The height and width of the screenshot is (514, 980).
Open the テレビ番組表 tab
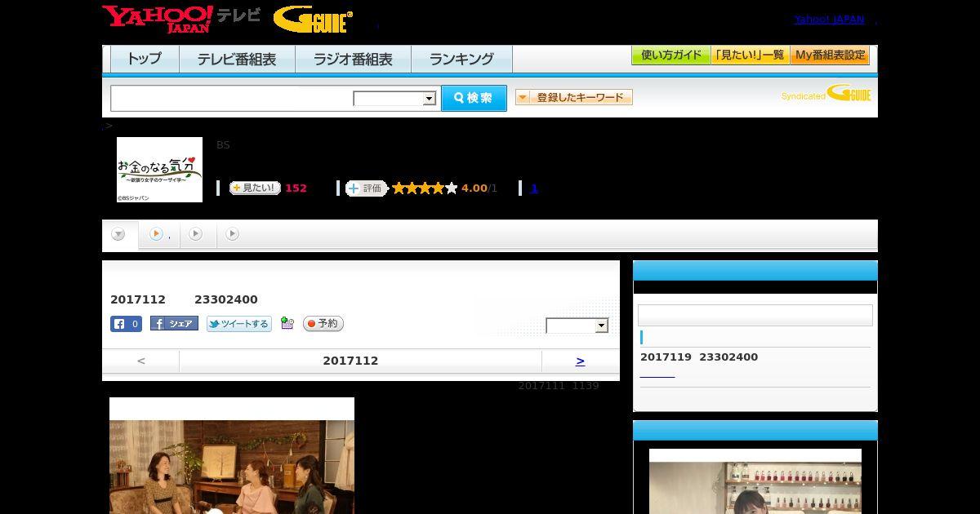[237, 60]
